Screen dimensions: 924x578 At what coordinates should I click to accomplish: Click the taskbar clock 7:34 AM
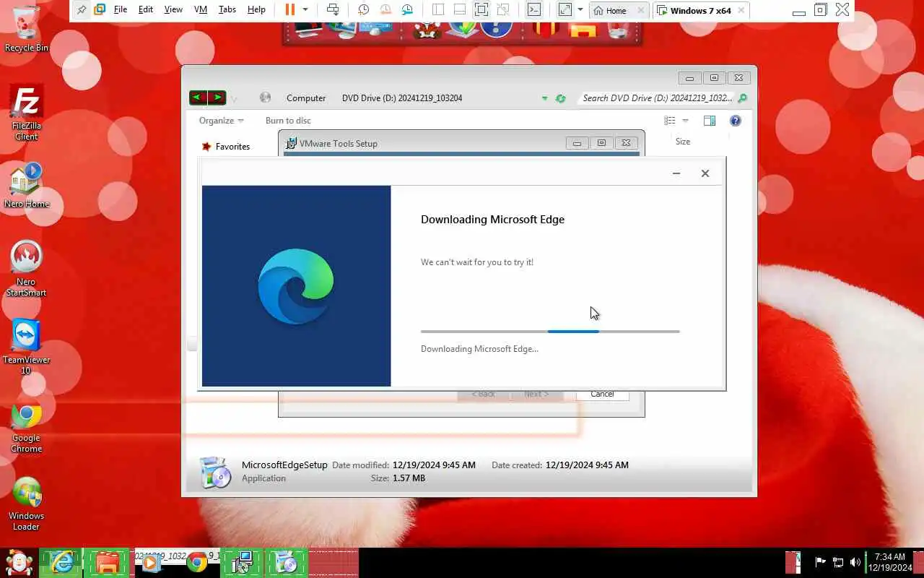click(x=890, y=562)
